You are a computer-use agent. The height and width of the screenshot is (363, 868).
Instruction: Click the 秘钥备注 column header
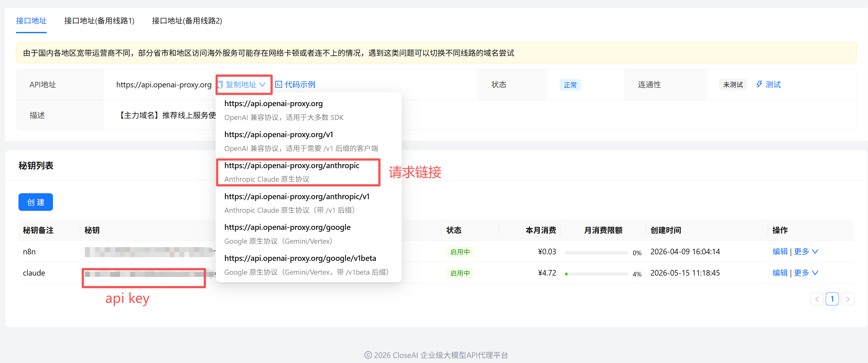point(38,230)
